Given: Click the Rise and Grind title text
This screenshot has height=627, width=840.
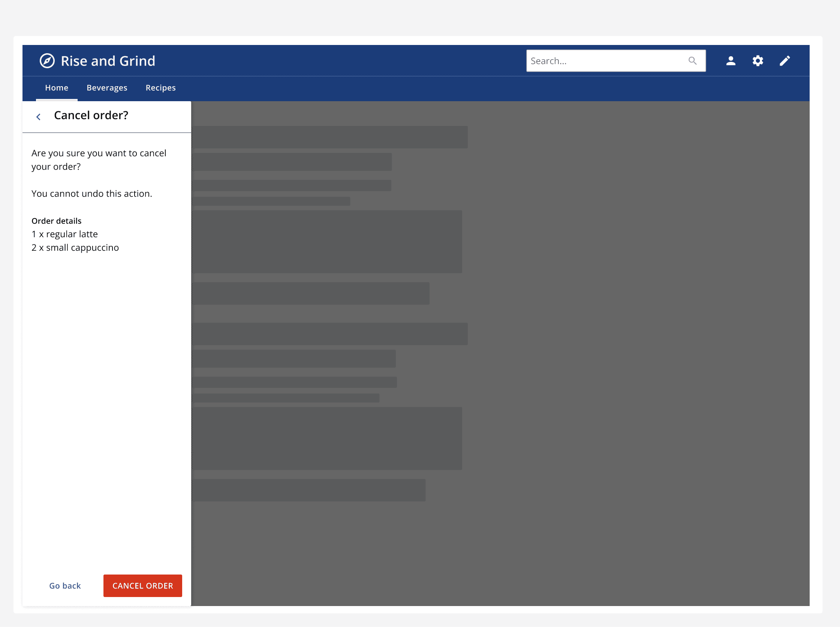Looking at the screenshot, I should pyautogui.click(x=108, y=61).
